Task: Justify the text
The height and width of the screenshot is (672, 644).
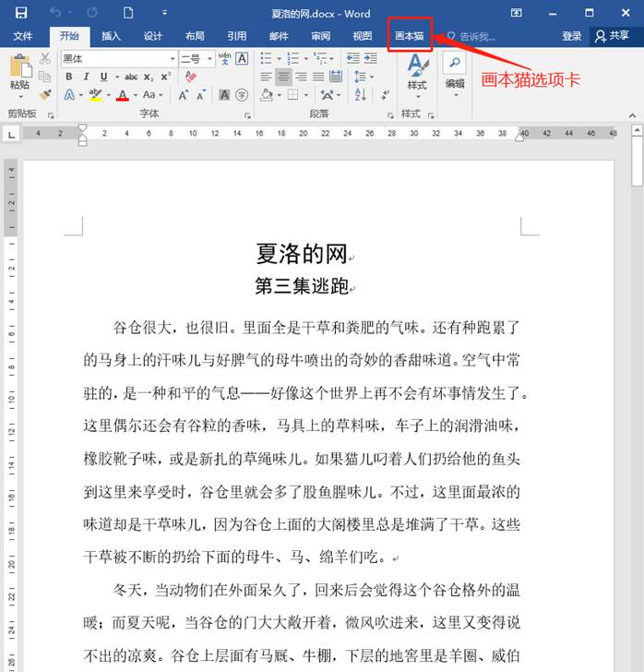Action: click(x=318, y=77)
